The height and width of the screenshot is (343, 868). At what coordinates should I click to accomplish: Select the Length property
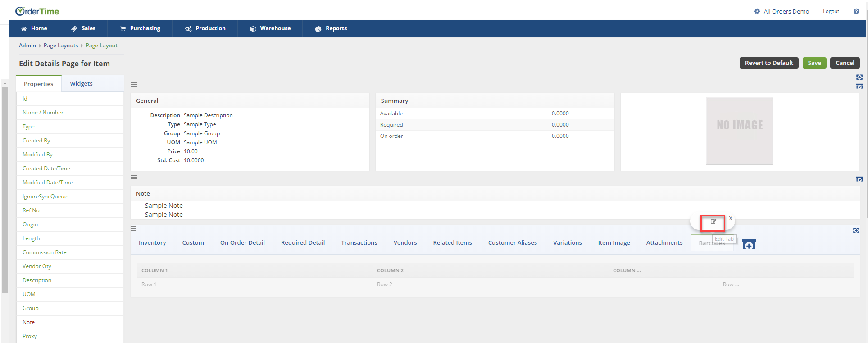(x=70, y=238)
